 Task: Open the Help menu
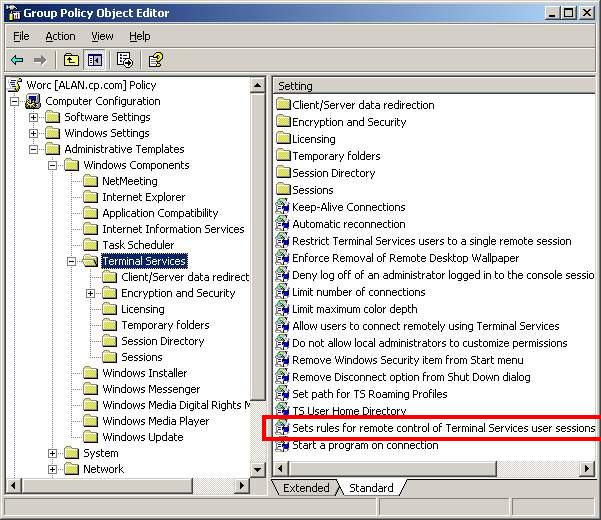140,36
